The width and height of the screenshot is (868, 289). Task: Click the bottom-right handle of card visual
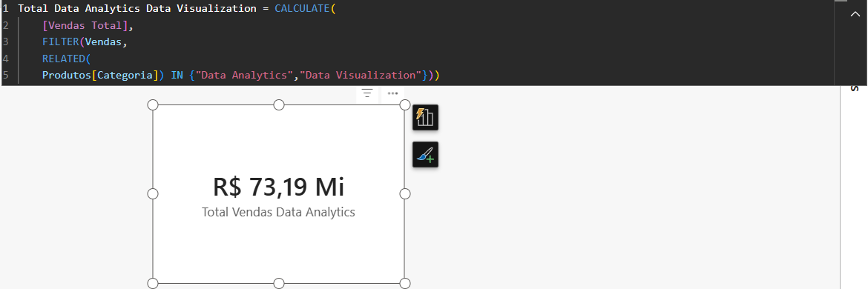pos(404,284)
